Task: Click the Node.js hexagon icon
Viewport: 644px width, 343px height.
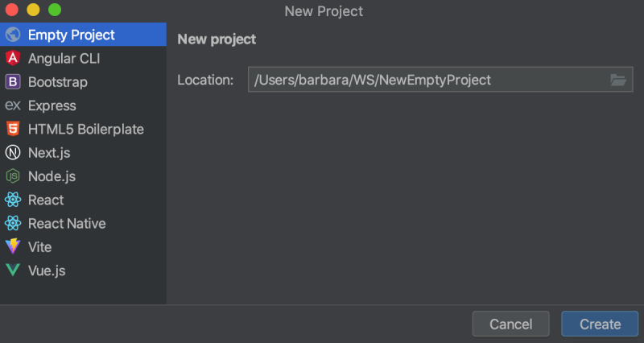Action: [x=13, y=176]
